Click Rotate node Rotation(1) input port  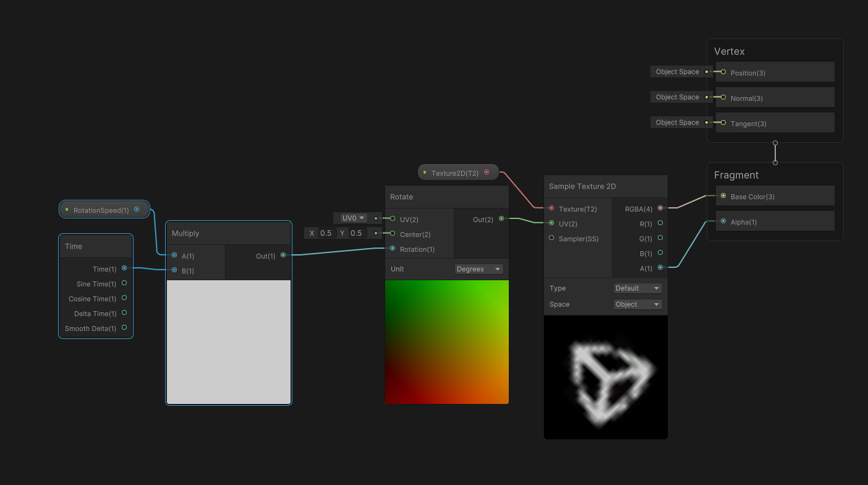click(393, 249)
